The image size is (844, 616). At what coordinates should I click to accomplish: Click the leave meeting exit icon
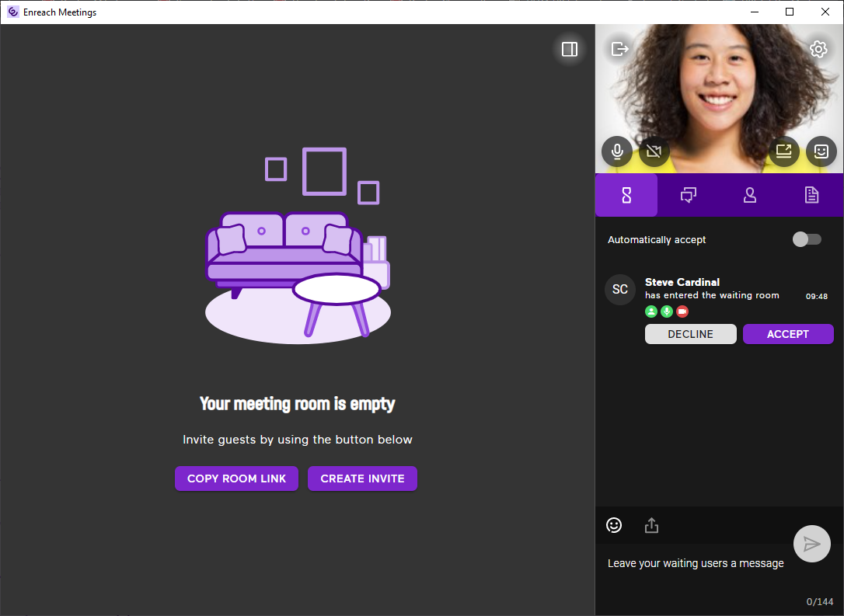(619, 49)
